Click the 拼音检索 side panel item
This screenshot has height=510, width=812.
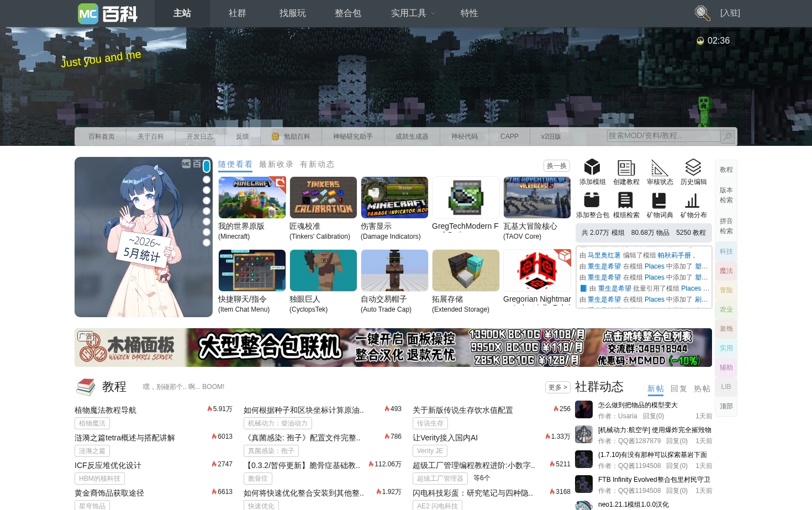(726, 226)
